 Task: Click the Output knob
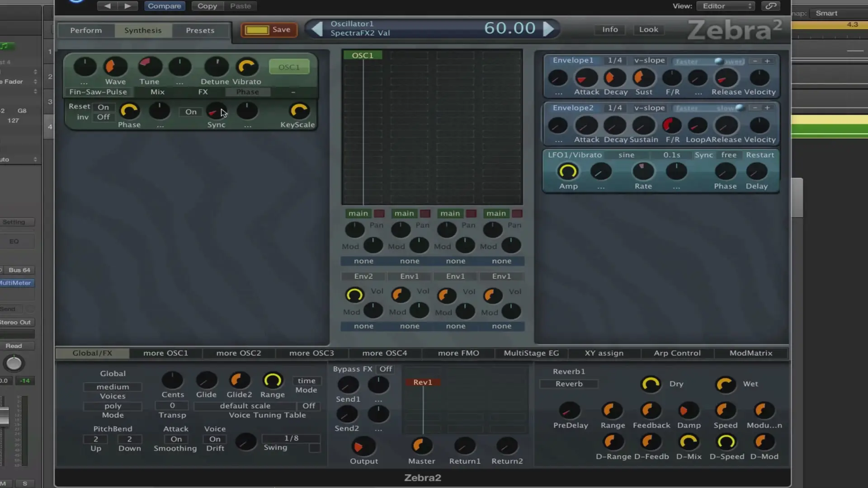(363, 446)
